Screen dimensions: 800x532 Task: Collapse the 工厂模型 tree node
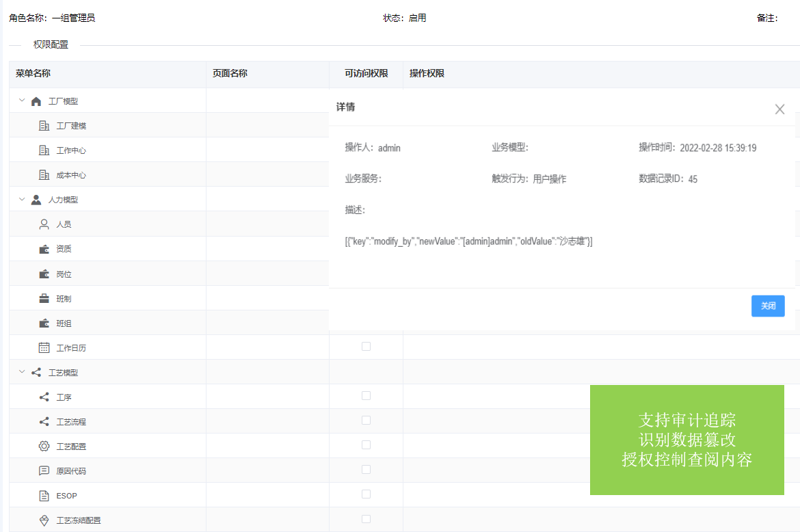(21, 101)
